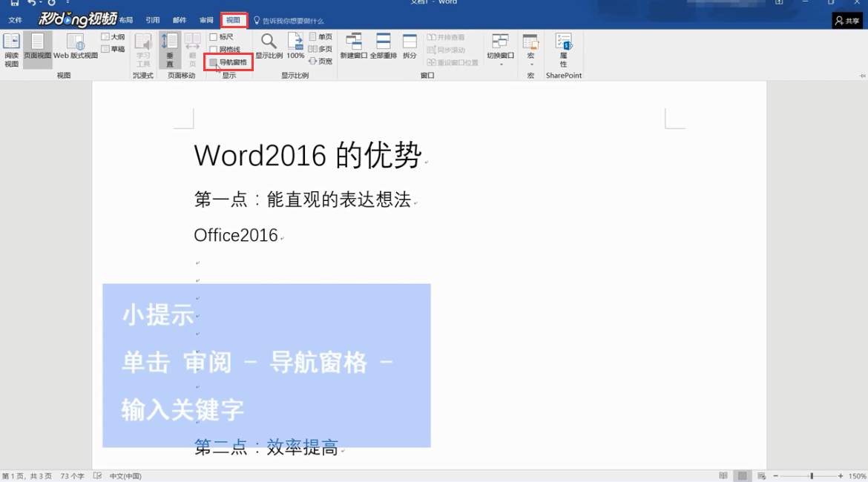Arrange All windows (全部重排)
This screenshot has height=482, width=868.
tap(383, 47)
